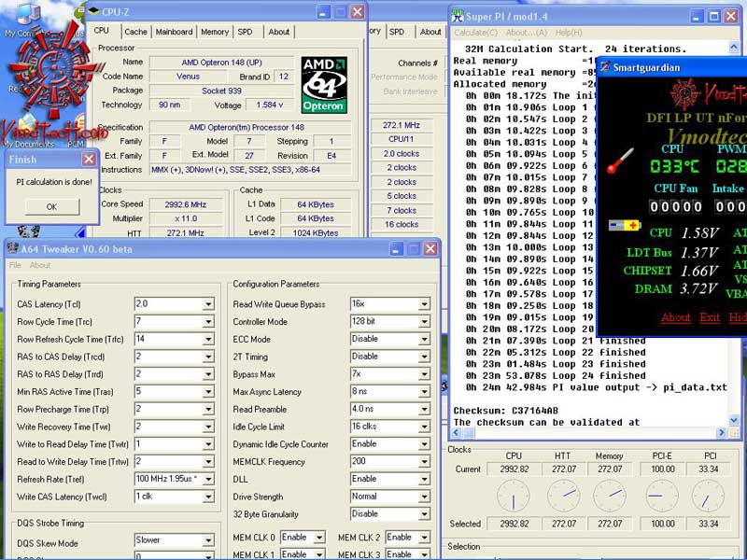Screen dimensions: 747x560
Task: Expand the Max Async Latency dropdown
Action: (424, 392)
